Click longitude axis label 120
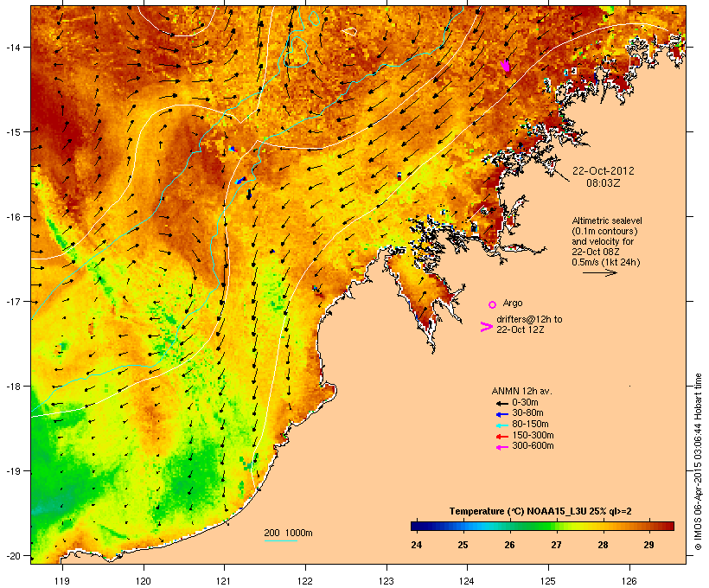The image size is (709, 588). coord(144,581)
